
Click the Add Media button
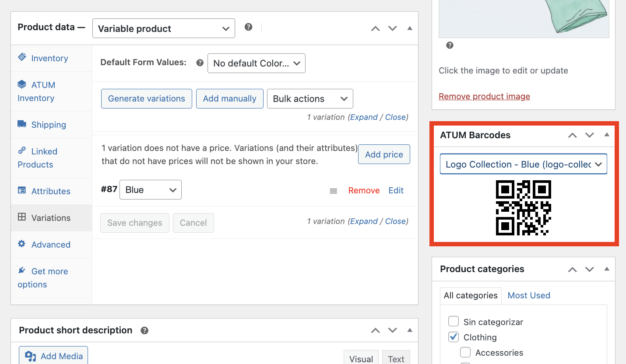53,356
